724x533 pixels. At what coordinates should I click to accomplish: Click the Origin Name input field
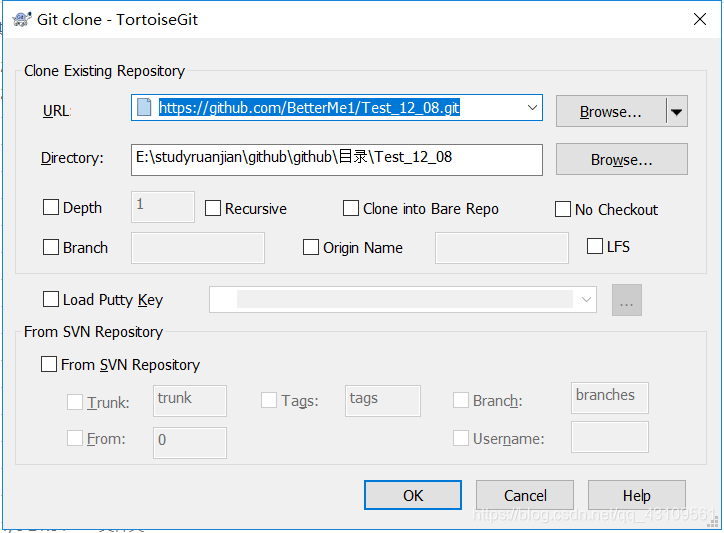click(501, 248)
